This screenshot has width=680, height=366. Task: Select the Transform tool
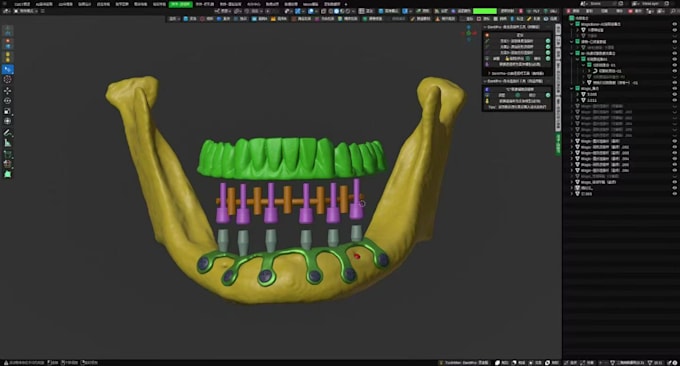[7, 121]
